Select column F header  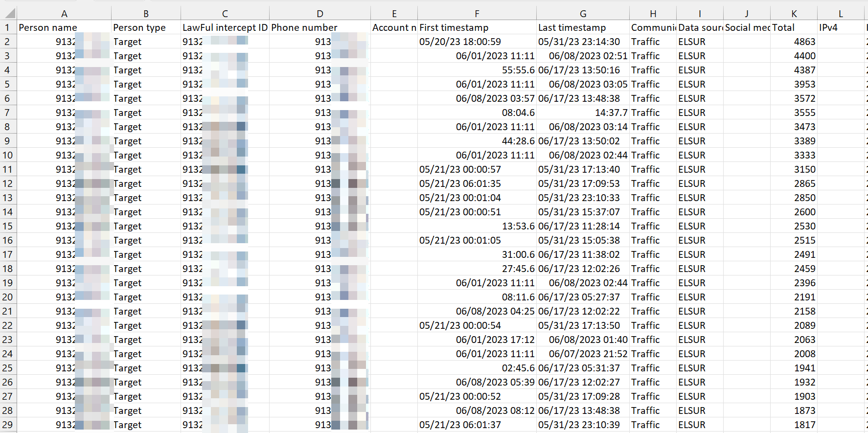477,14
